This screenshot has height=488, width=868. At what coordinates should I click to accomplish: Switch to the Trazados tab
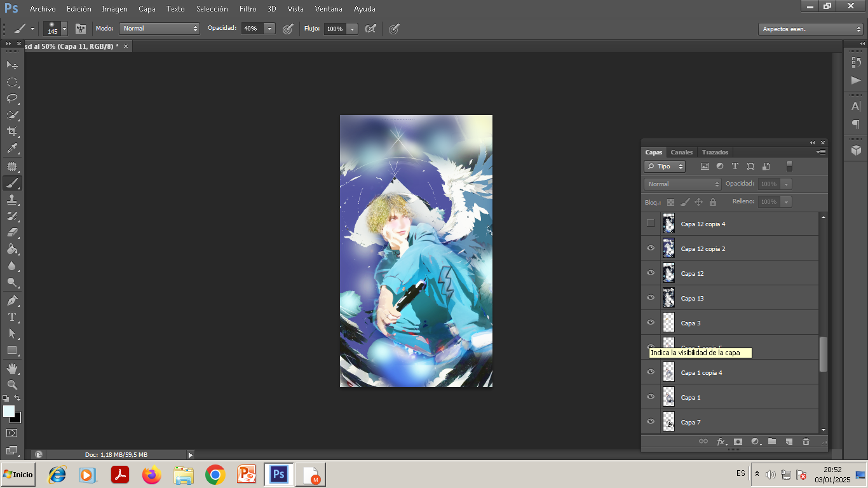click(715, 152)
